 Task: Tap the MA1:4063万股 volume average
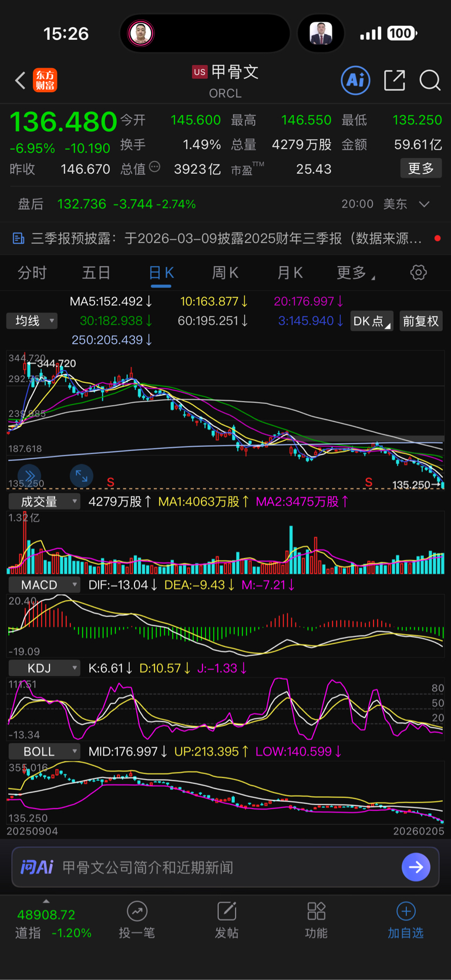[204, 501]
